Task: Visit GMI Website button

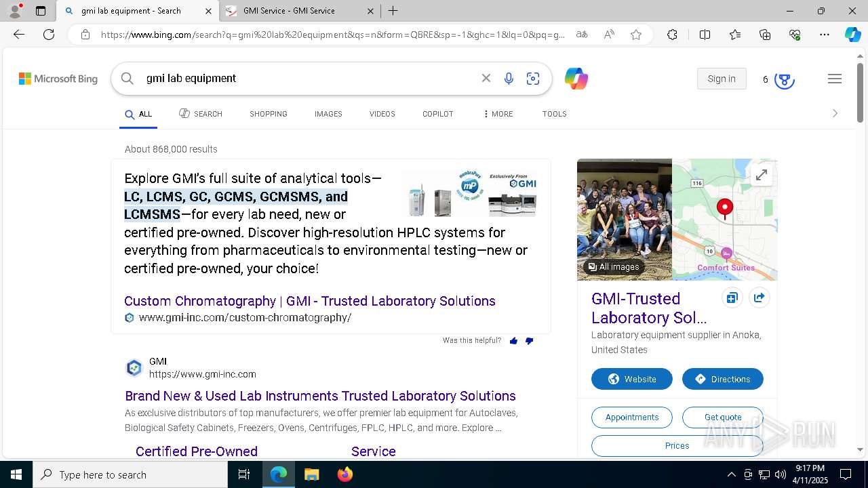Action: [x=632, y=379]
